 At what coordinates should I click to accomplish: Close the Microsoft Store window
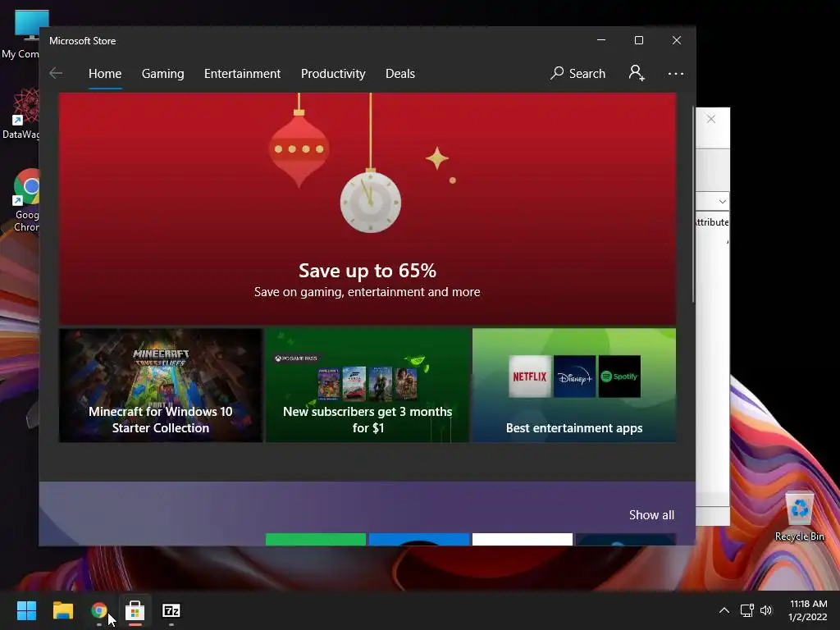point(677,40)
